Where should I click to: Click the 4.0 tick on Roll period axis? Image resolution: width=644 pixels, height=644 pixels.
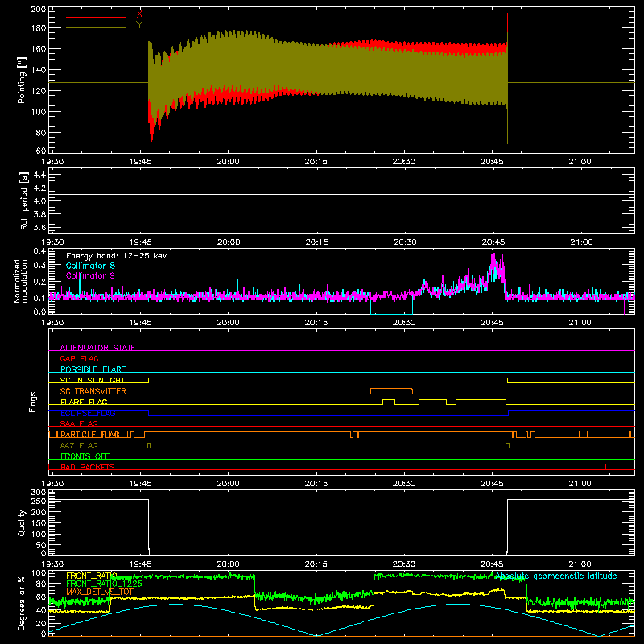pos(39,201)
